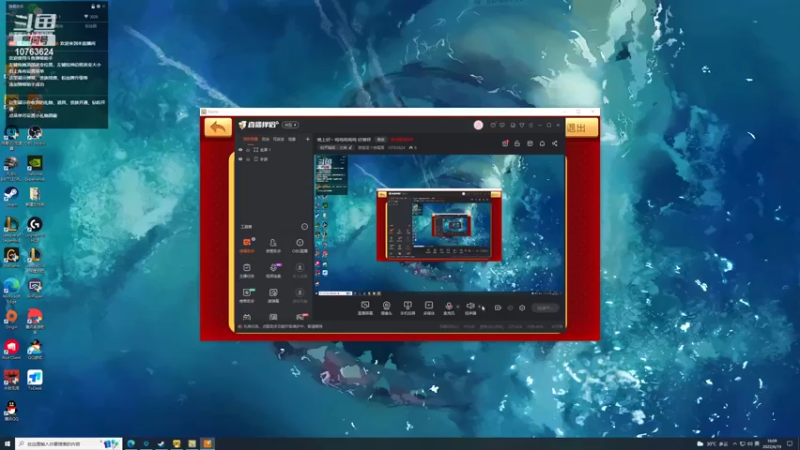Click the bell notification icon in the top-right
The height and width of the screenshot is (450, 800).
542,143
